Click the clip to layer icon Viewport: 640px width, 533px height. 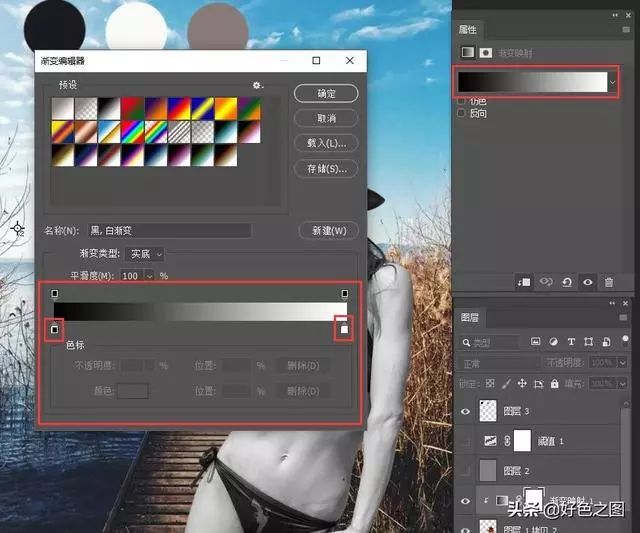[523, 282]
